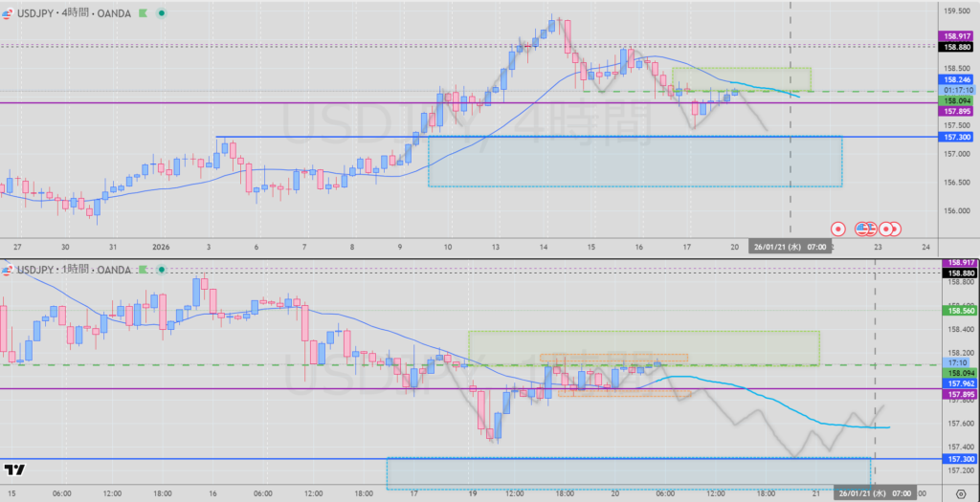Select the large blue rectangle zone in the upper chart
Screen dimensions: 980x502
click(x=634, y=162)
